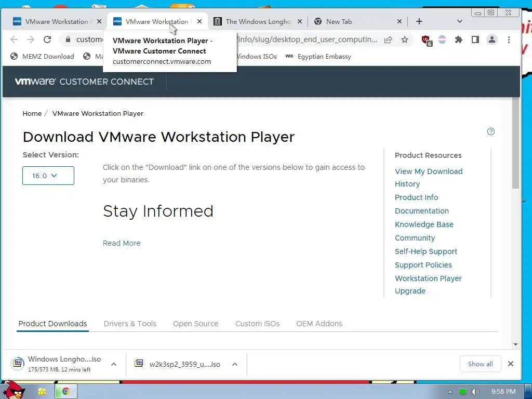Switch to The Windows Longhorn tab

tap(258, 21)
